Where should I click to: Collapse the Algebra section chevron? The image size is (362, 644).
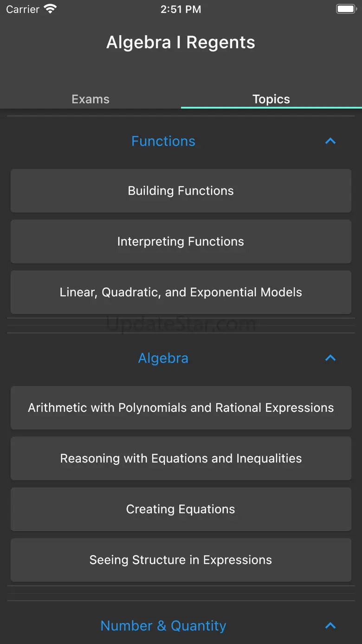click(330, 358)
